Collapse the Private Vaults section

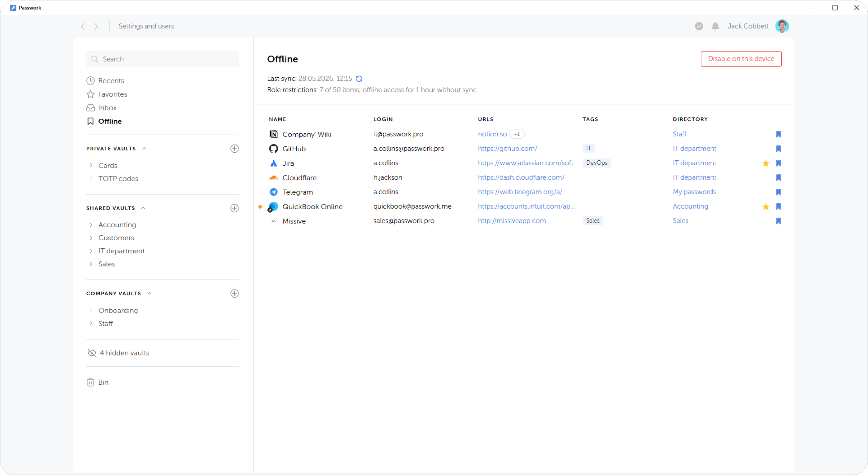tap(144, 149)
